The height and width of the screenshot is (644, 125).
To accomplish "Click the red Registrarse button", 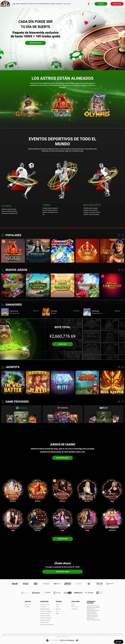I will tap(117, 4).
